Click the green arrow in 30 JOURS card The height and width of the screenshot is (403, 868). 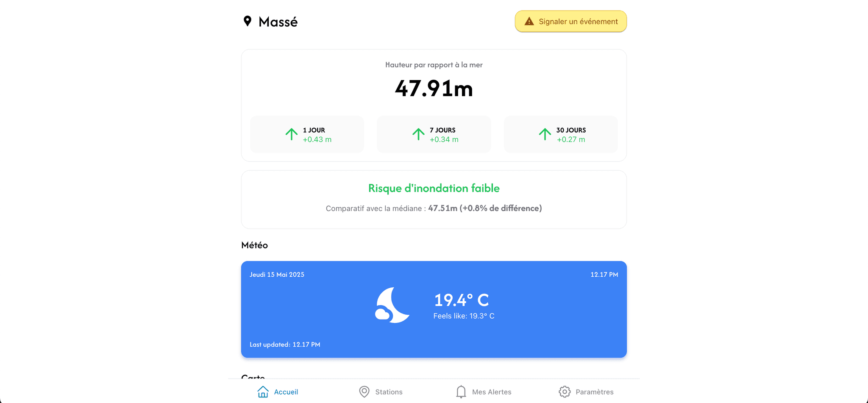click(545, 134)
